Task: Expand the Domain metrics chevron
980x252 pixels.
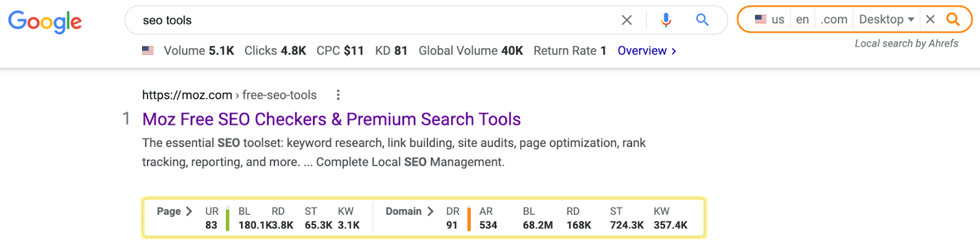Action: pyautogui.click(x=431, y=211)
